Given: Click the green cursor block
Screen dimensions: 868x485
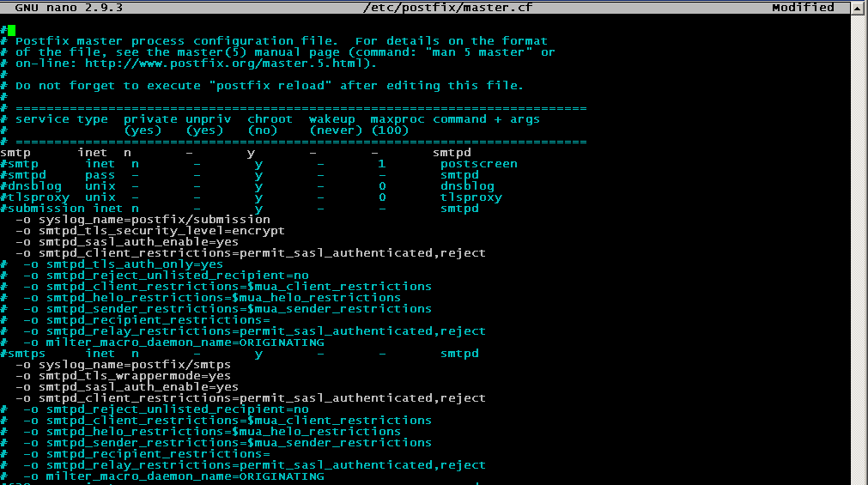Looking at the screenshot, I should pos(12,30).
